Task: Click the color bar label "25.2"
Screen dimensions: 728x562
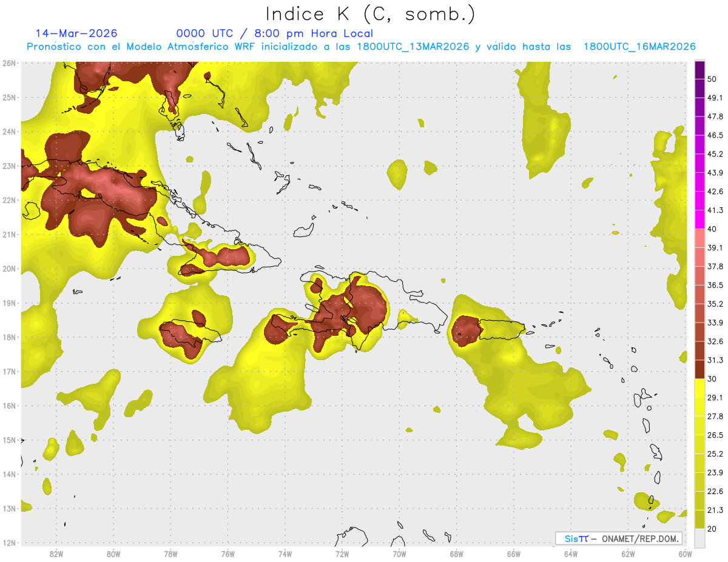Action: pyautogui.click(x=715, y=454)
